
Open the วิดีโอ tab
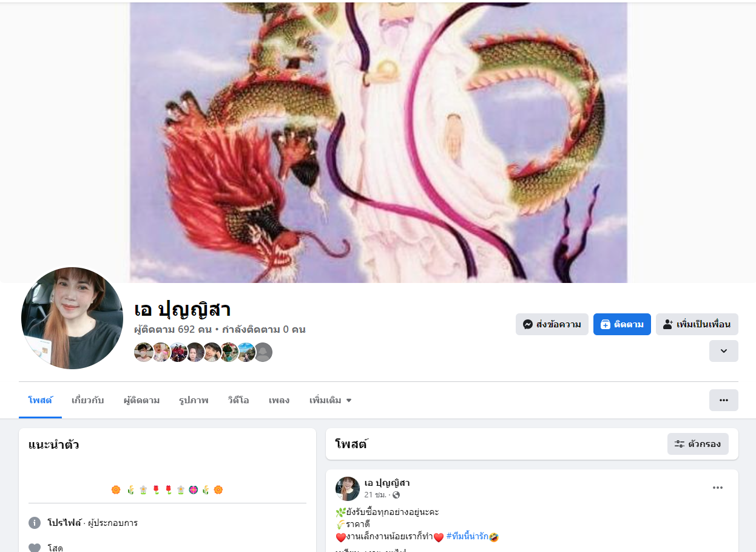238,400
